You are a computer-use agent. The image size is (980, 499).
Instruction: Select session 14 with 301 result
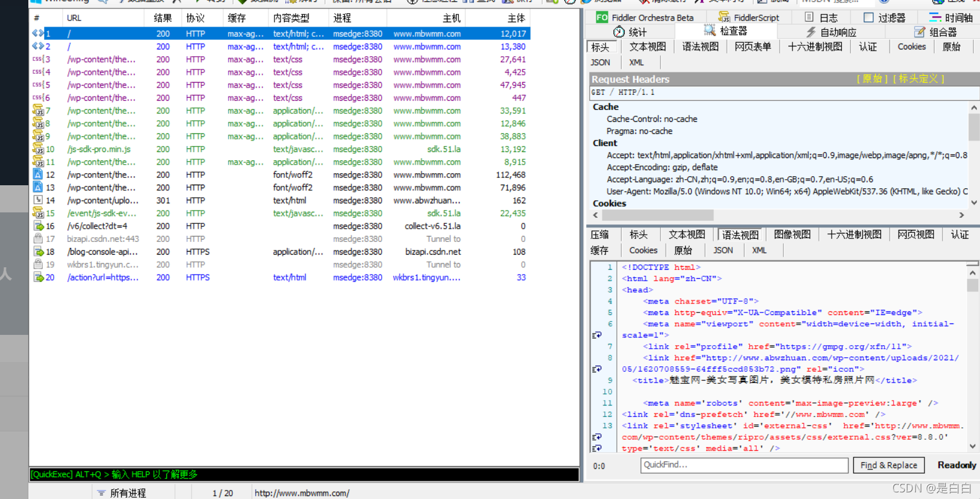280,200
